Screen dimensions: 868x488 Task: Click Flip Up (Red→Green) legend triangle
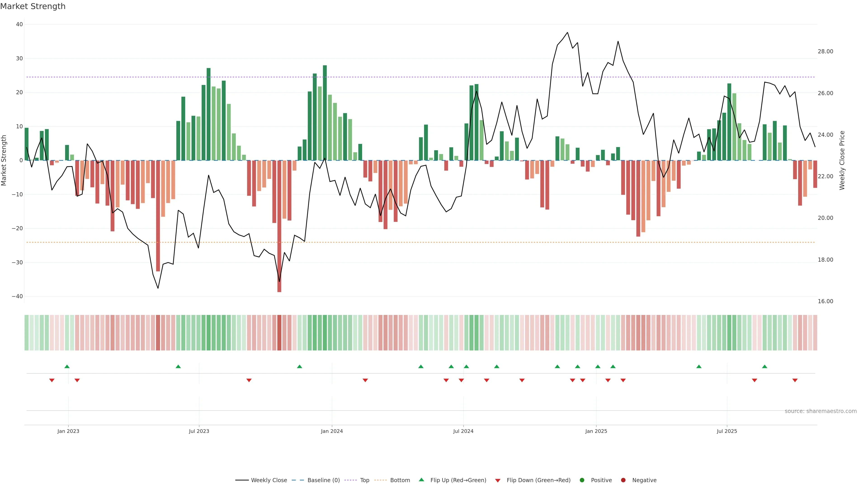point(421,480)
